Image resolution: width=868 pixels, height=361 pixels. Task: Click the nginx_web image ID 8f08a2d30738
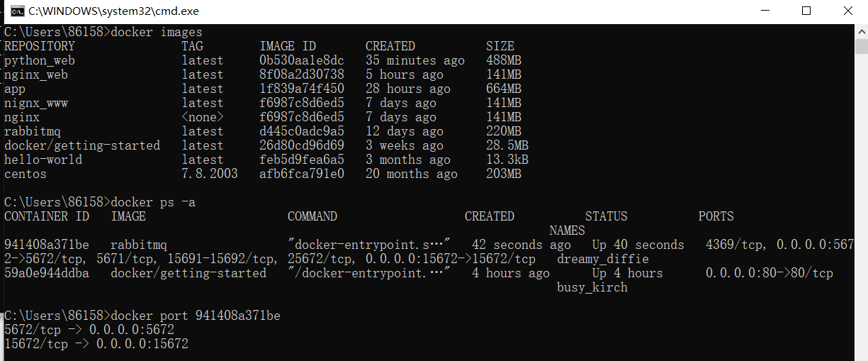click(302, 74)
